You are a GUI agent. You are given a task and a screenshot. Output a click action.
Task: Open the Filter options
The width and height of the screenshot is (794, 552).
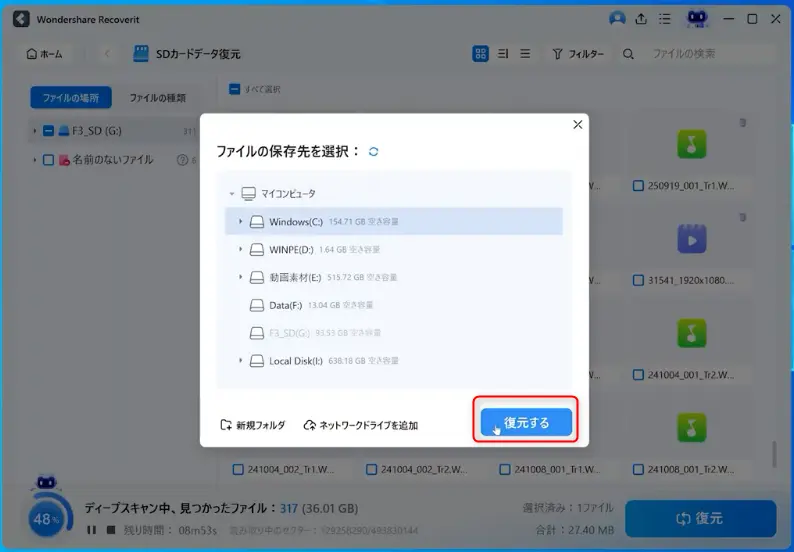[578, 54]
